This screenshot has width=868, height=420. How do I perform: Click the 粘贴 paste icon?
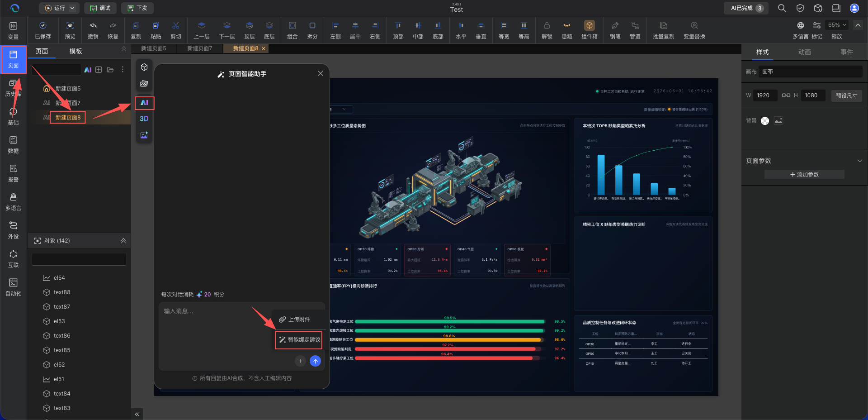point(156,25)
